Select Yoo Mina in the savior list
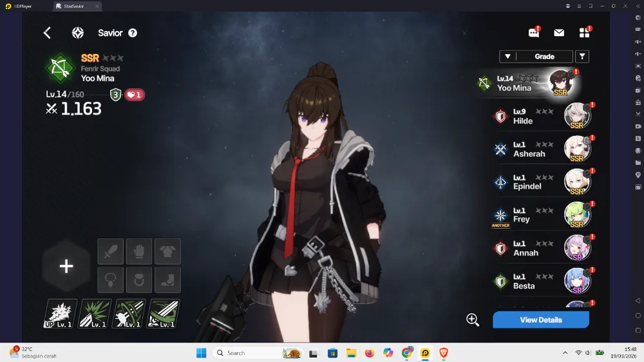Viewport: 644px width, 362px height. 528,83
